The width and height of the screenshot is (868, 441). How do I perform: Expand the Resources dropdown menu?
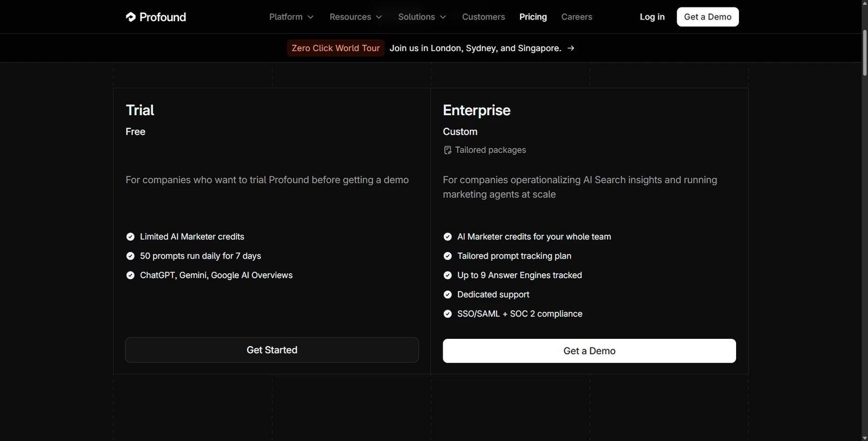pos(356,17)
